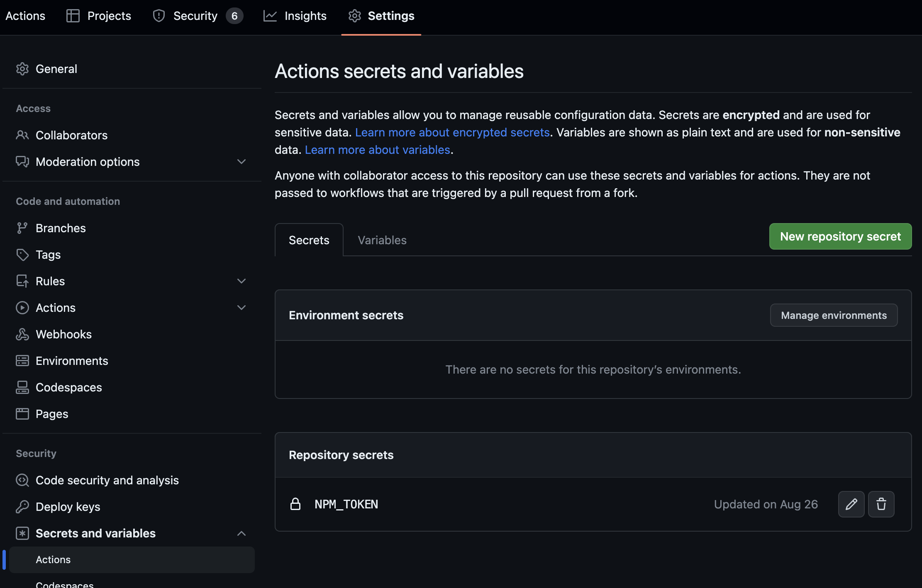
Task: Expand the sidebar Actions section chevron
Action: click(x=241, y=308)
